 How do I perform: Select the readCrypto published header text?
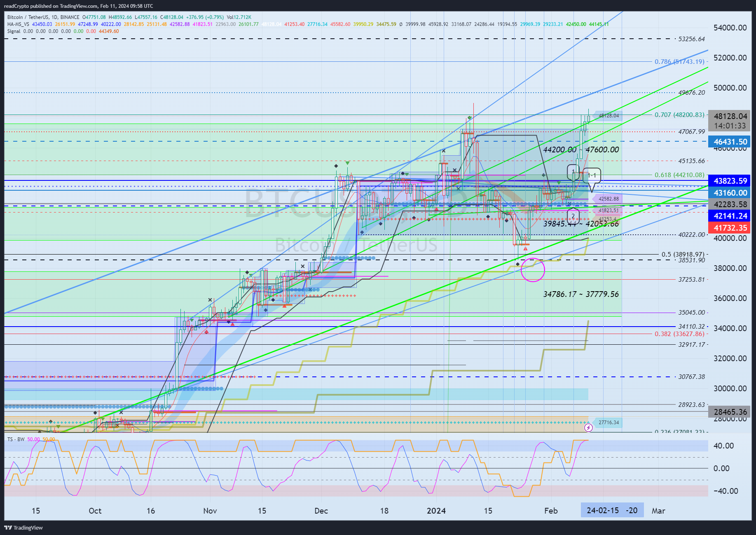pyautogui.click(x=79, y=6)
